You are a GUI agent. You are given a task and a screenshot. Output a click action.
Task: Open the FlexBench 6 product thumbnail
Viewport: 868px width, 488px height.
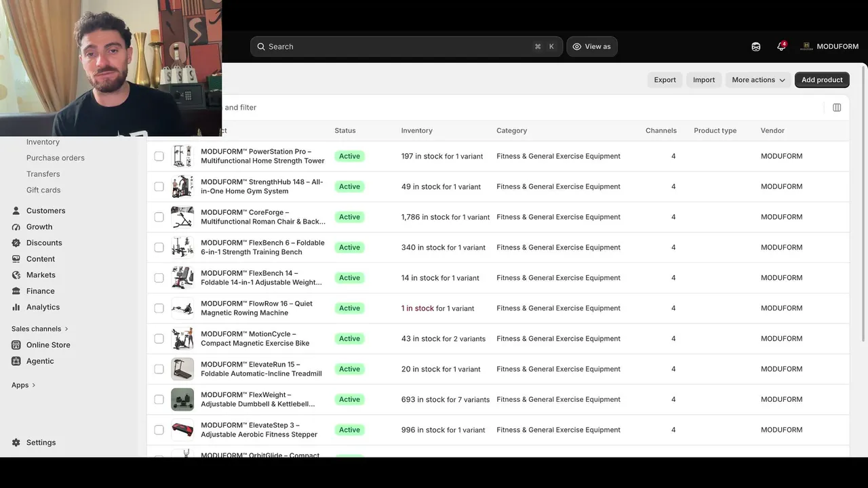click(182, 247)
